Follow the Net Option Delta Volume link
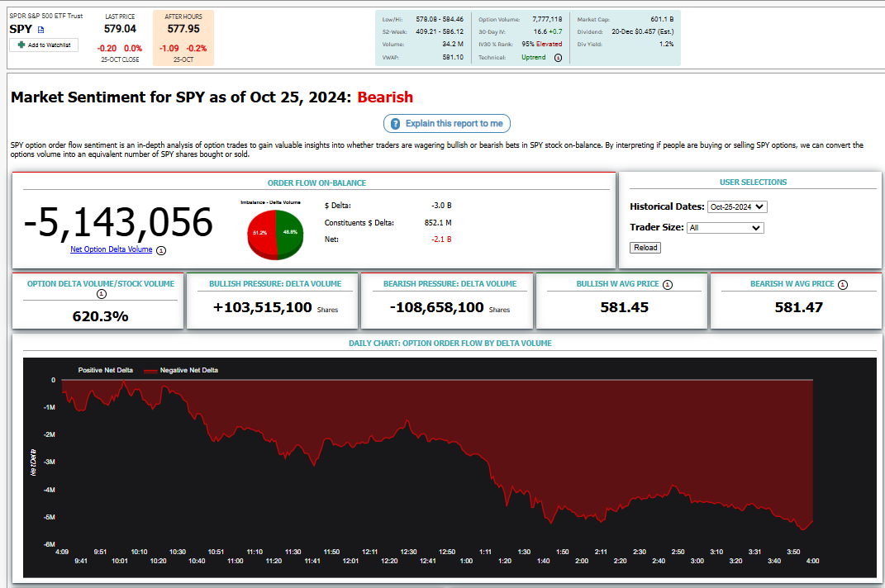The height and width of the screenshot is (588, 885). point(112,249)
